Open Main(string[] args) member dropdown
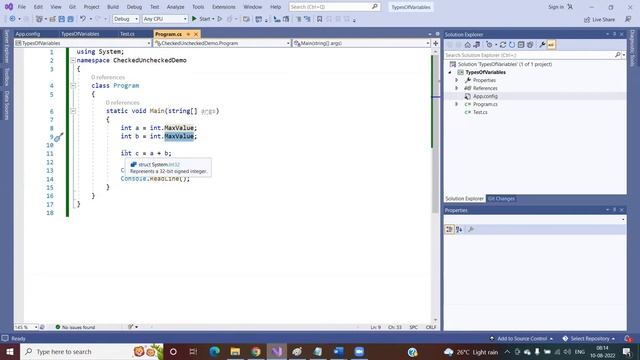Viewport: 640px width, 360px height. click(x=361, y=43)
